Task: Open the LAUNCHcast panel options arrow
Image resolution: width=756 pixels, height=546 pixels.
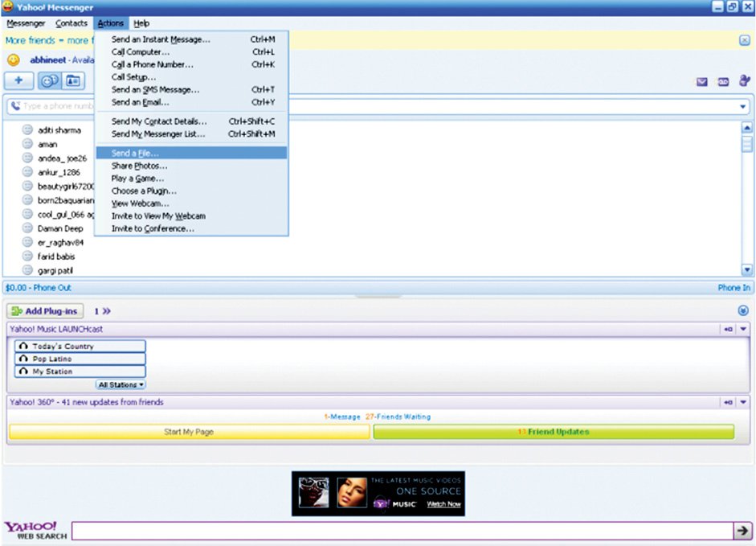Action: (743, 329)
